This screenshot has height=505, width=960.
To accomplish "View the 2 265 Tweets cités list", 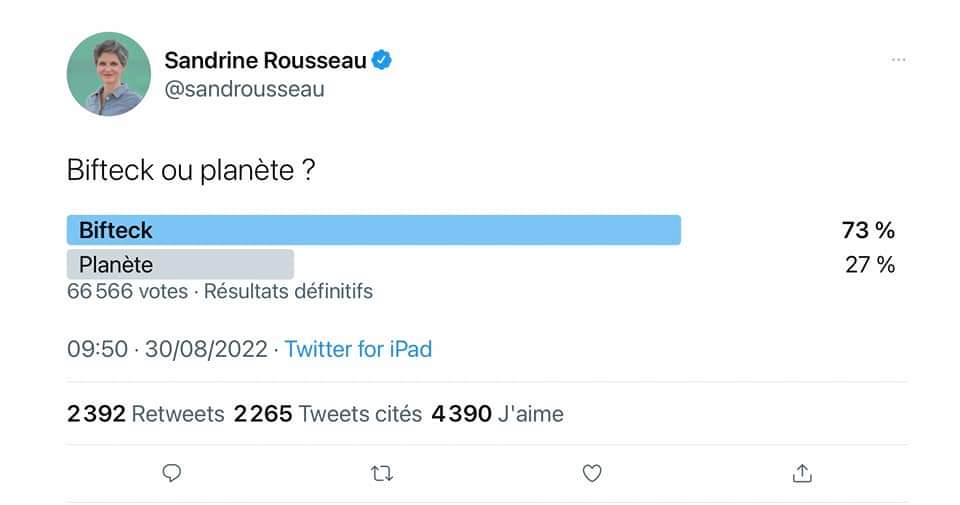I will [x=328, y=413].
